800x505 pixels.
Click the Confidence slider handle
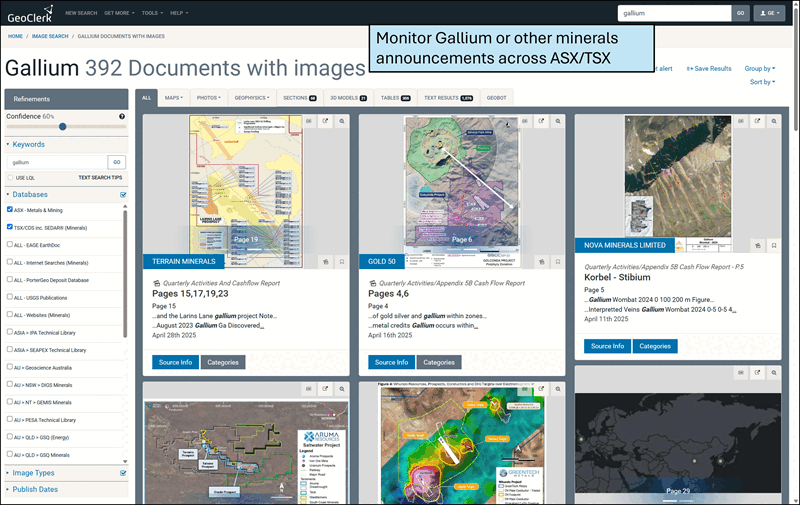pos(63,127)
